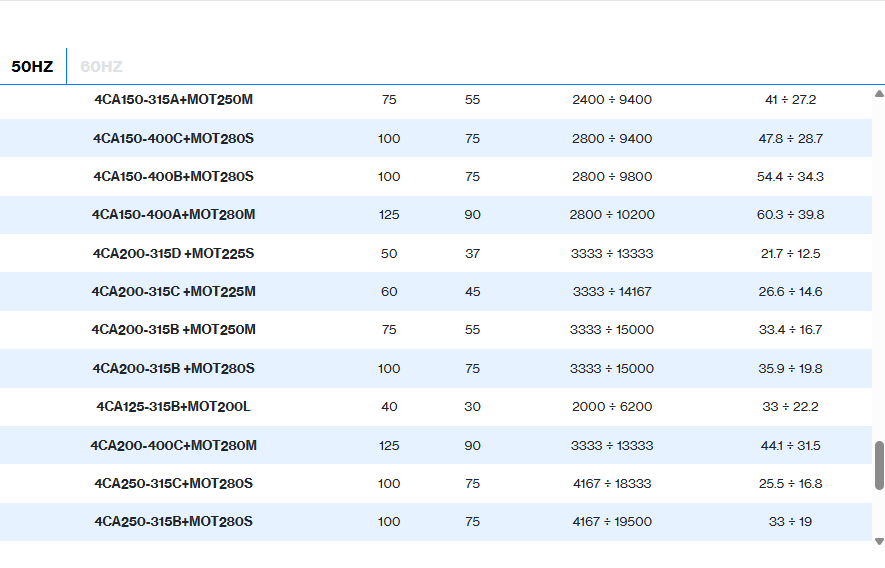
Task: Open the 60HZ tab
Action: pos(101,67)
